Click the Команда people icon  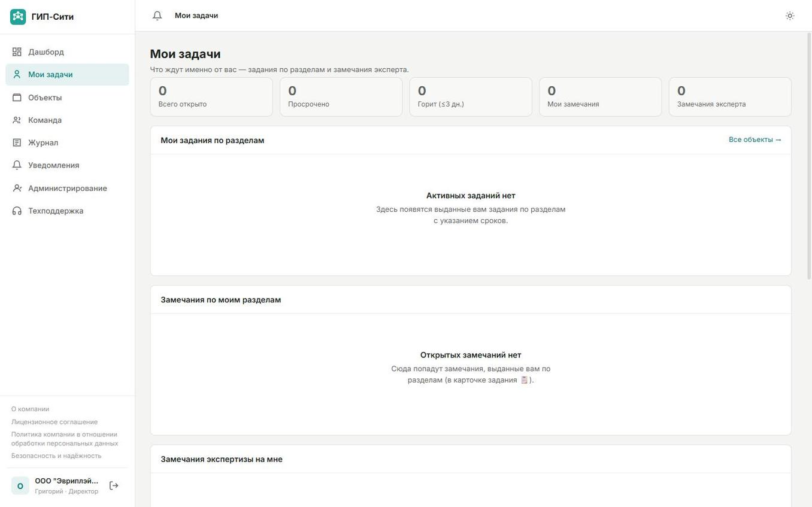click(x=17, y=120)
